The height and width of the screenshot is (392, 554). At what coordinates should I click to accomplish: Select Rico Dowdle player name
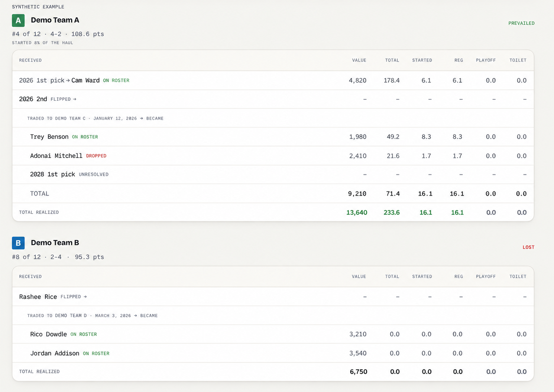[49, 334]
